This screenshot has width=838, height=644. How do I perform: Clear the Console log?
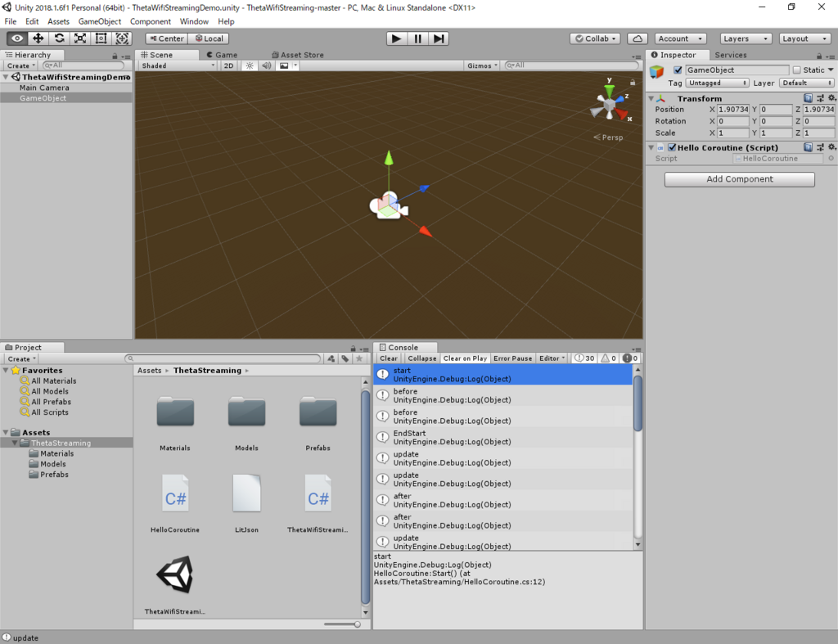point(389,358)
